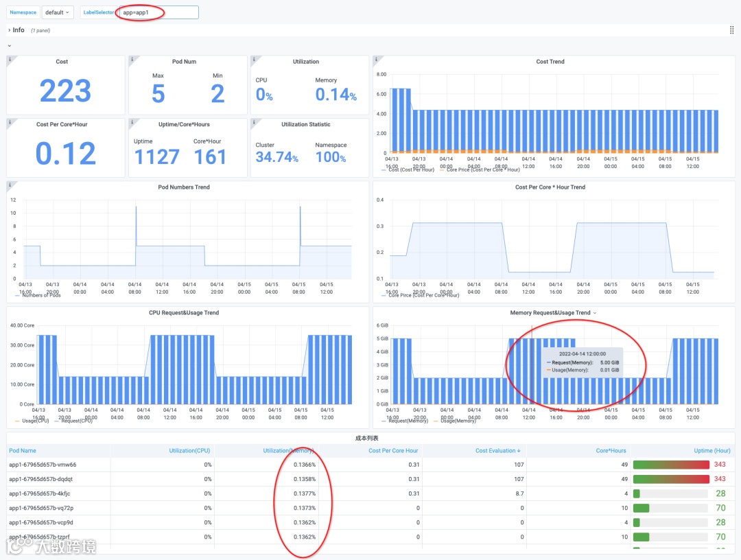
Task: Open the Info row drag handle menu
Action: [x=731, y=30]
